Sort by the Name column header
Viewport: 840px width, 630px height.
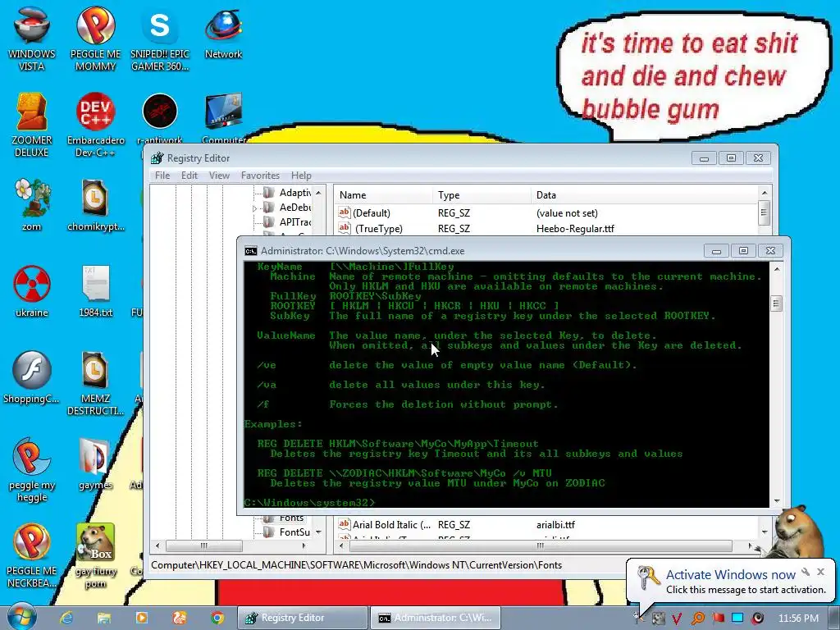pos(383,195)
